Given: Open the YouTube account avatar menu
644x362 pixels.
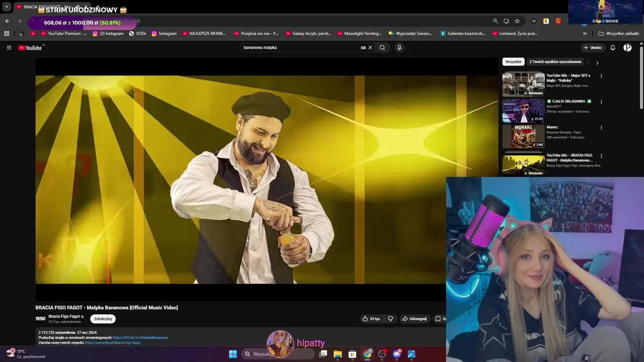Looking at the screenshot, I should coord(627,48).
